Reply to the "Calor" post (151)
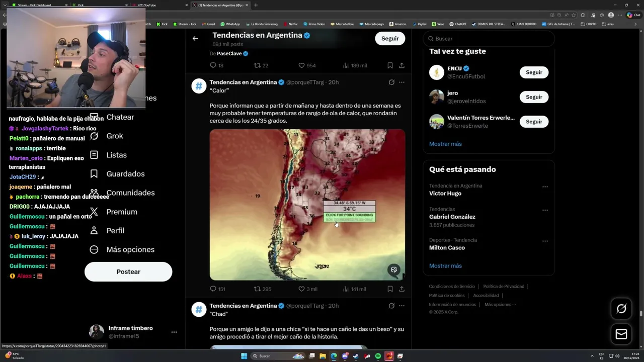This screenshot has height=362, width=644. point(217,289)
